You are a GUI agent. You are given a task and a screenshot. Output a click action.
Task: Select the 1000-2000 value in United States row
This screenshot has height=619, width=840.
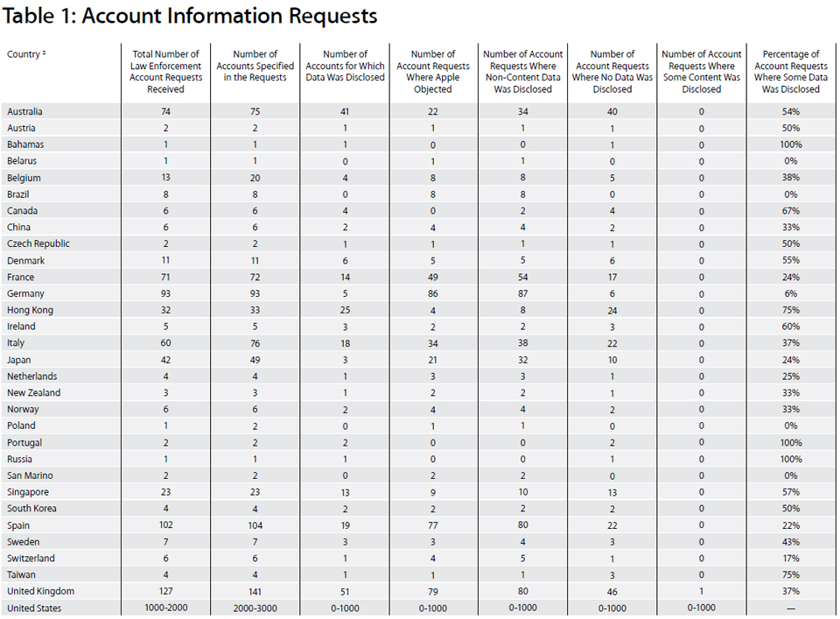point(165,608)
